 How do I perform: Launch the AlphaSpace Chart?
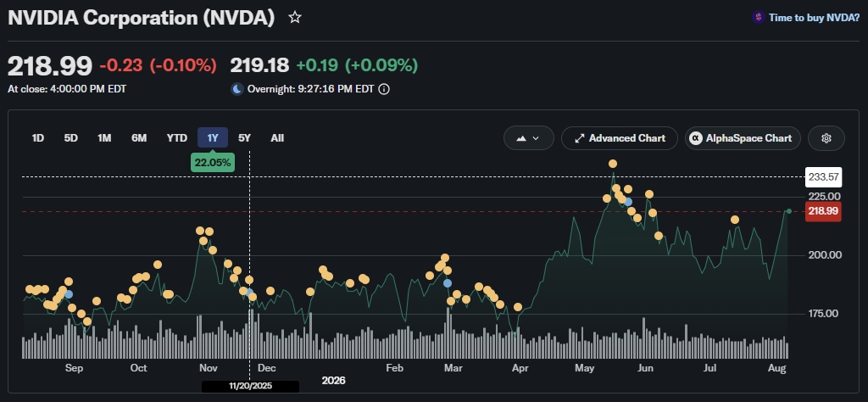pos(743,138)
